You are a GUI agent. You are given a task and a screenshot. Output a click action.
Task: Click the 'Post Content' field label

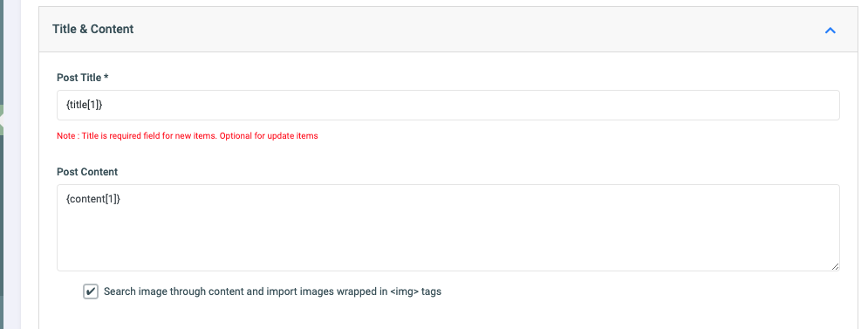tap(87, 172)
